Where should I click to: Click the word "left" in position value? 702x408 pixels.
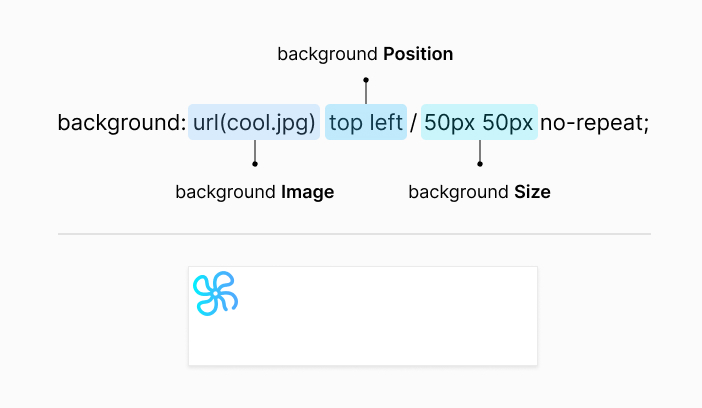385,123
